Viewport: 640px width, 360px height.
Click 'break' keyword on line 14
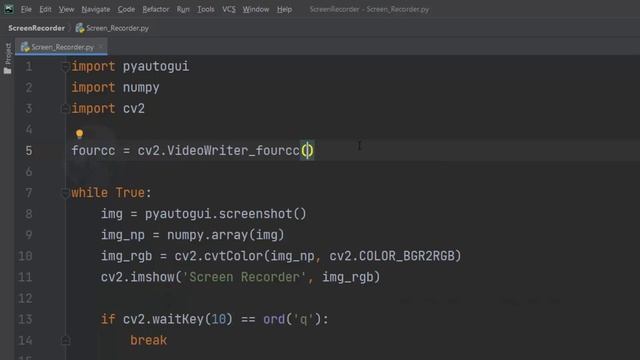[149, 340]
